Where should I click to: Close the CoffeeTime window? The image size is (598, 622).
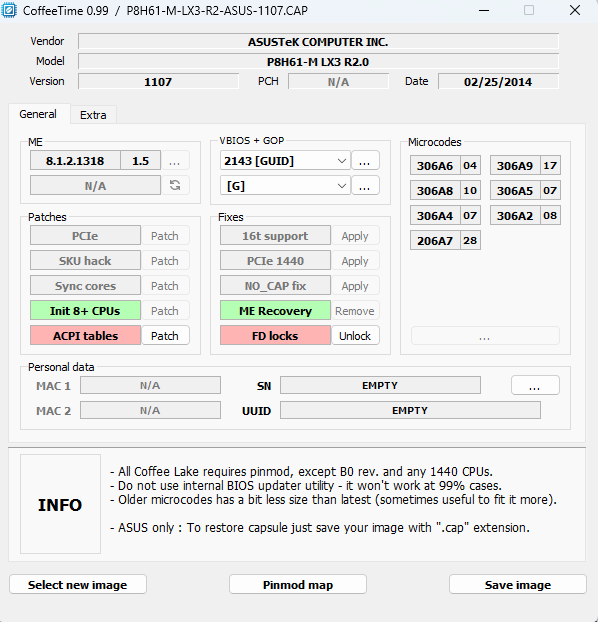[x=575, y=10]
